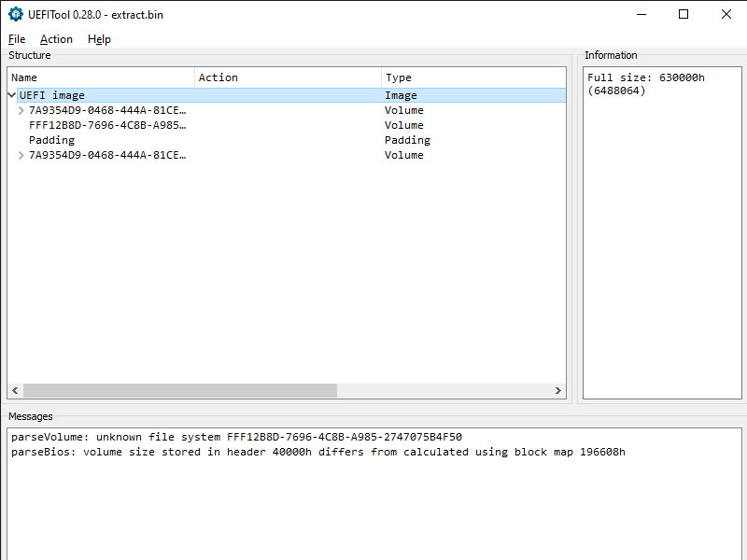747x560 pixels.
Task: Click the parseBios volume size message
Action: (318, 452)
